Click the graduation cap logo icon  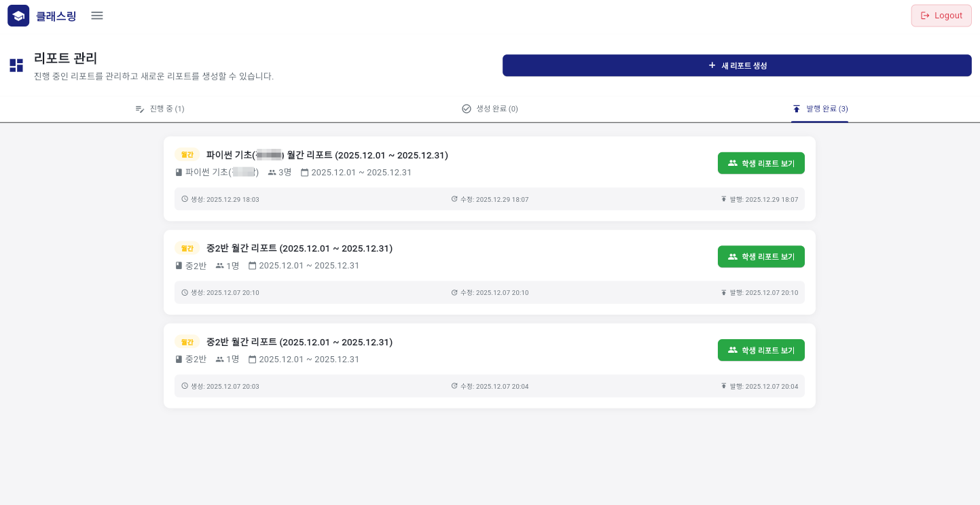click(x=18, y=16)
